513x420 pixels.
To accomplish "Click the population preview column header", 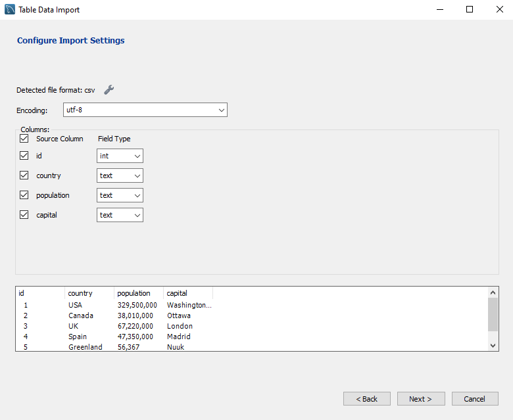I will click(x=139, y=293).
